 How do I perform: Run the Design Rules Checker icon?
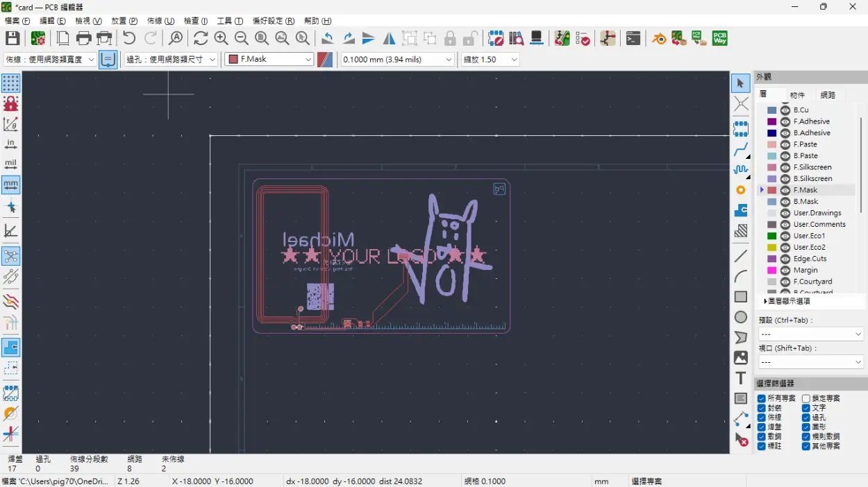583,38
